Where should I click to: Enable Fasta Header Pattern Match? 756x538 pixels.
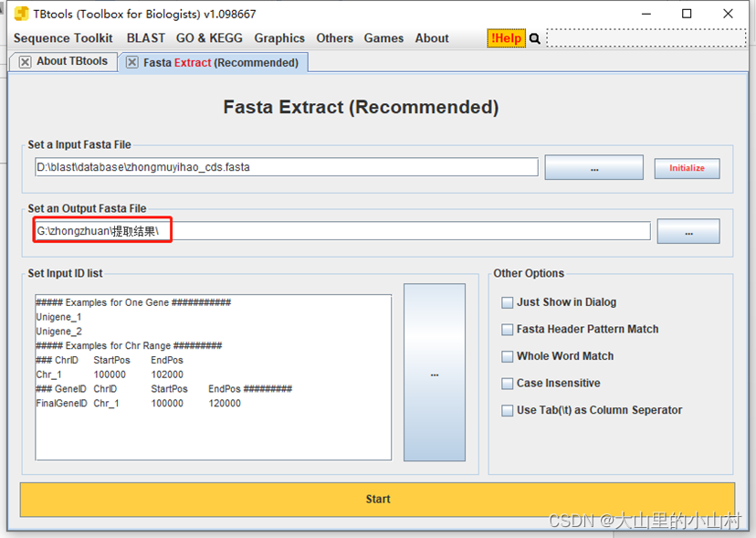pos(508,330)
